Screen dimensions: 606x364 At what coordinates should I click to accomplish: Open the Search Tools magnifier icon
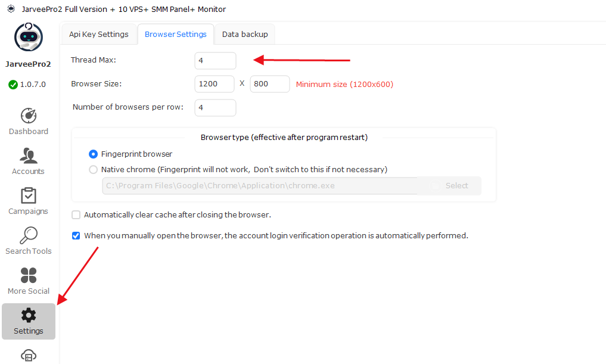pyautogui.click(x=28, y=235)
